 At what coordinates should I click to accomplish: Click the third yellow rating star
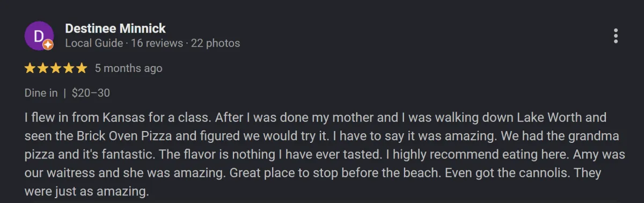pyautogui.click(x=56, y=68)
